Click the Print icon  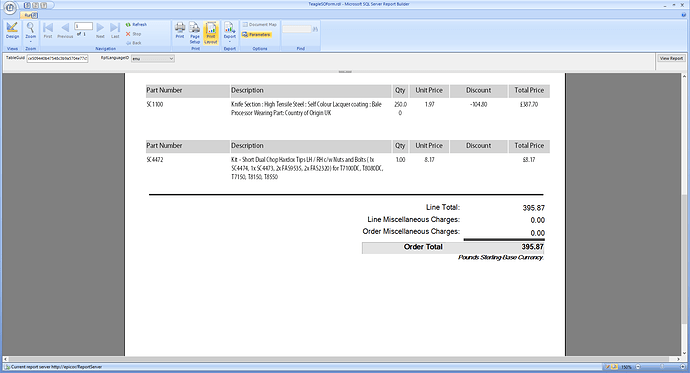point(180,30)
